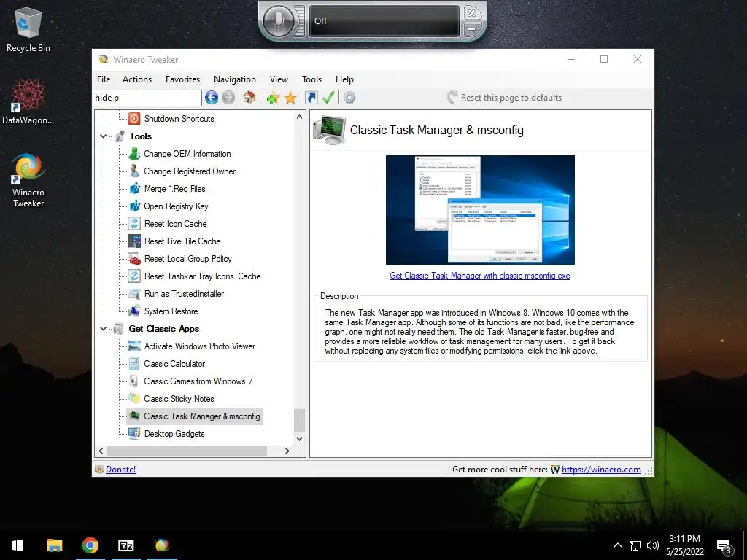Click the Reset Local Group Policy icon
The image size is (747, 560).
point(134,259)
